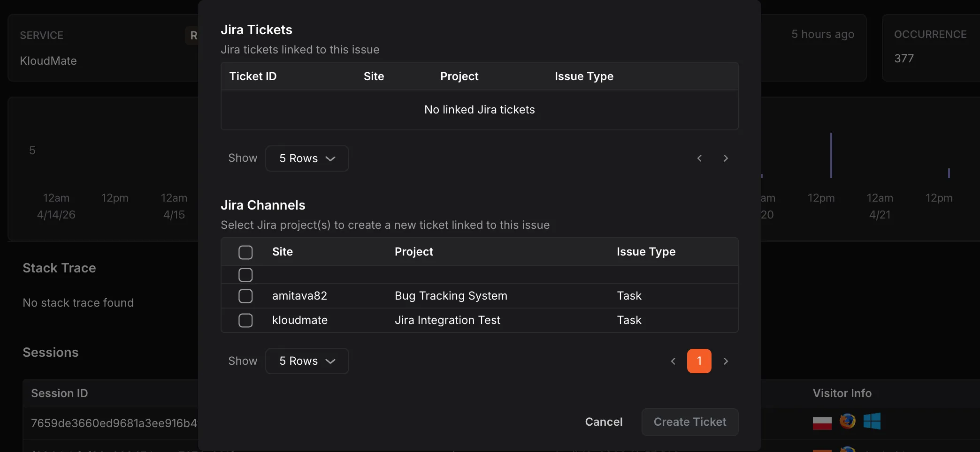Click the Create Ticket button
Image resolution: width=980 pixels, height=452 pixels.
690,422
